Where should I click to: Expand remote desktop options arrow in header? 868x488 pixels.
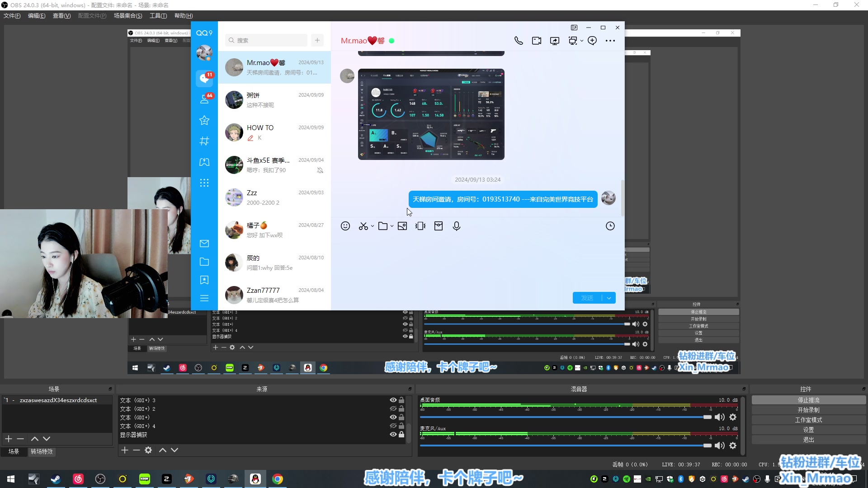582,41
